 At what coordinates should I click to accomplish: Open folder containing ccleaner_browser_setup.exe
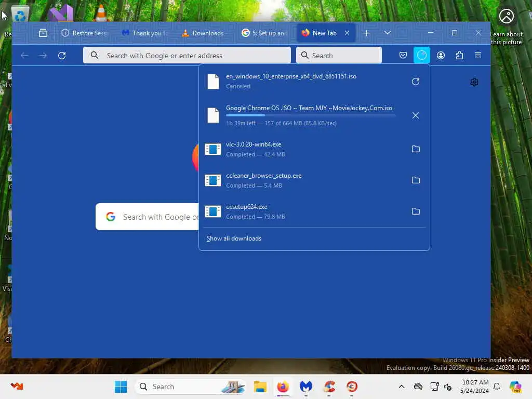(415, 180)
